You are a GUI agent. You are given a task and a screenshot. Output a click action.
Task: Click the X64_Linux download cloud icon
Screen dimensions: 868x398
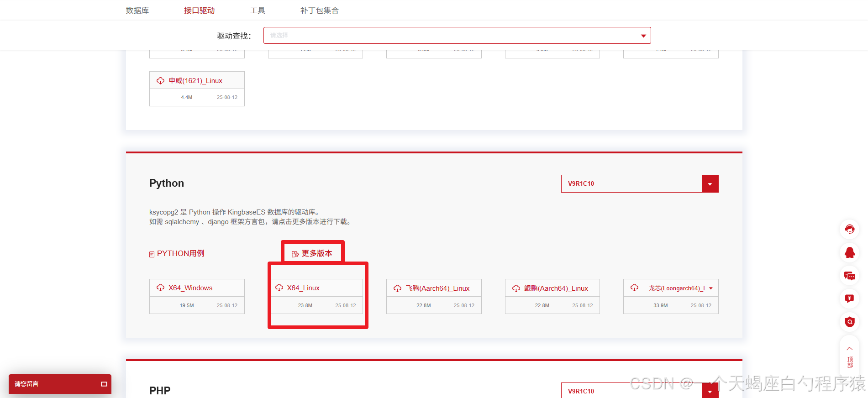(279, 288)
